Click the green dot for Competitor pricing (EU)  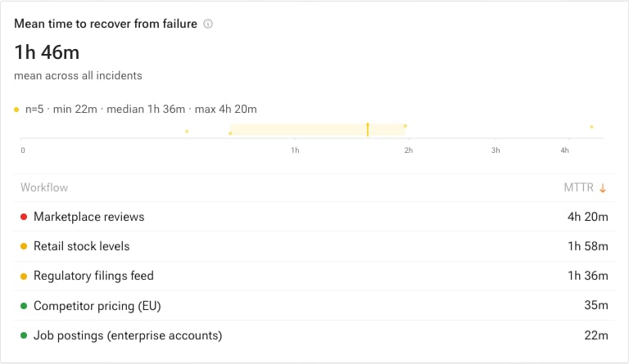[24, 306]
